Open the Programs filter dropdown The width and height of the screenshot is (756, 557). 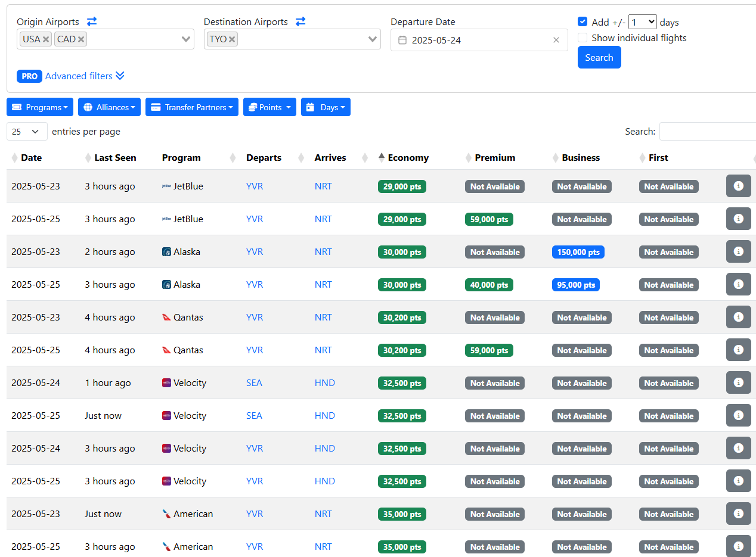(40, 107)
